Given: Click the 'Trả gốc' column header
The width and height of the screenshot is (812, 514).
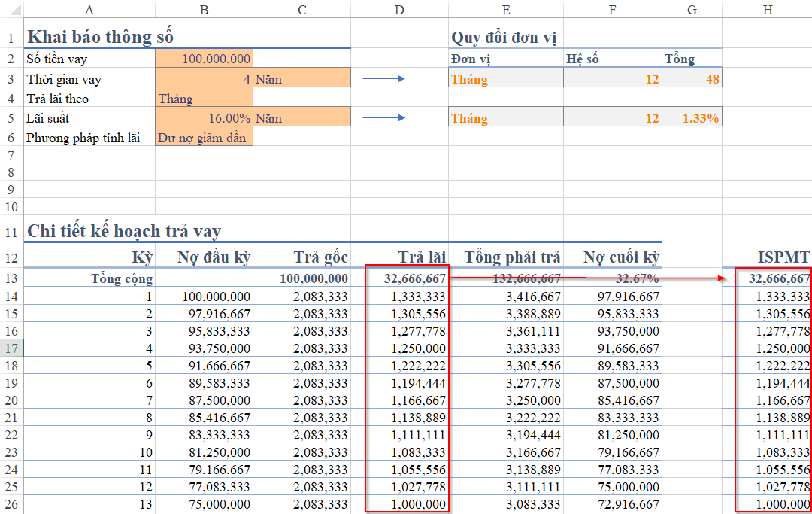Looking at the screenshot, I should (x=302, y=257).
